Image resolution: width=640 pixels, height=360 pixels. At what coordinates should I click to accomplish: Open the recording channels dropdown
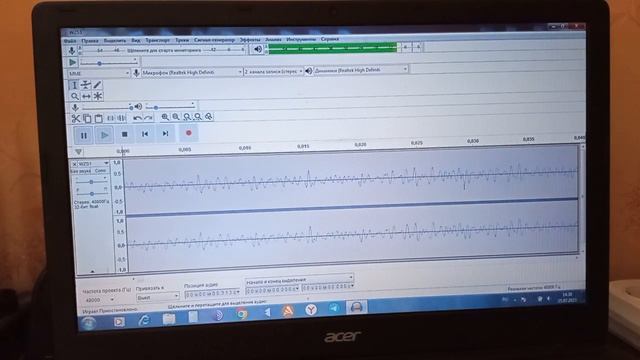273,71
